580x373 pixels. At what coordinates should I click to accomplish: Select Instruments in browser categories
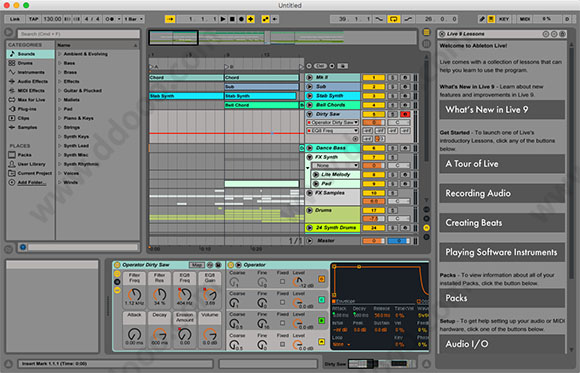click(31, 73)
